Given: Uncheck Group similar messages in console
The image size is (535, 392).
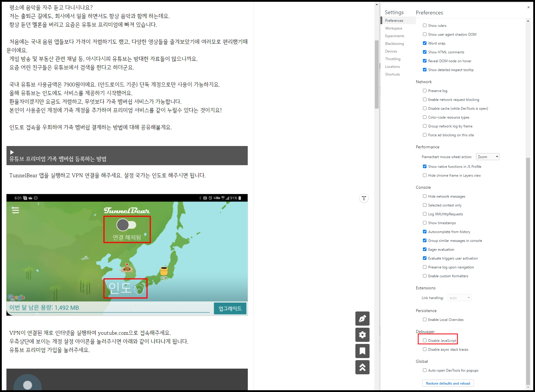Looking at the screenshot, I should [x=425, y=240].
